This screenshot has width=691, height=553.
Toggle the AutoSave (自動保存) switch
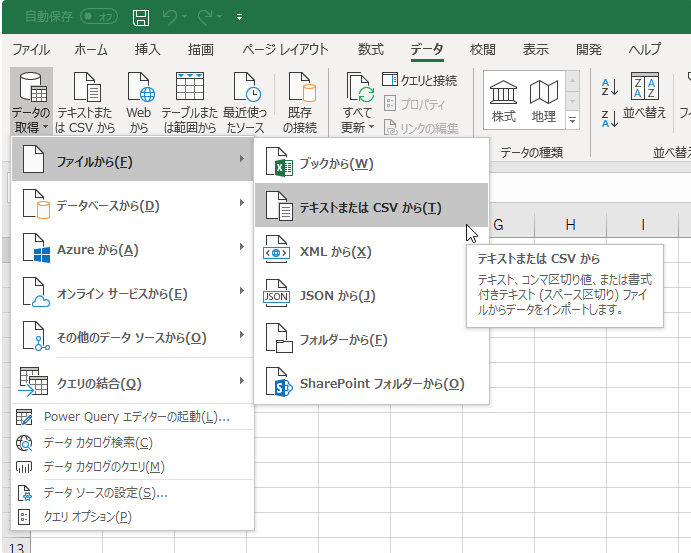tap(99, 17)
